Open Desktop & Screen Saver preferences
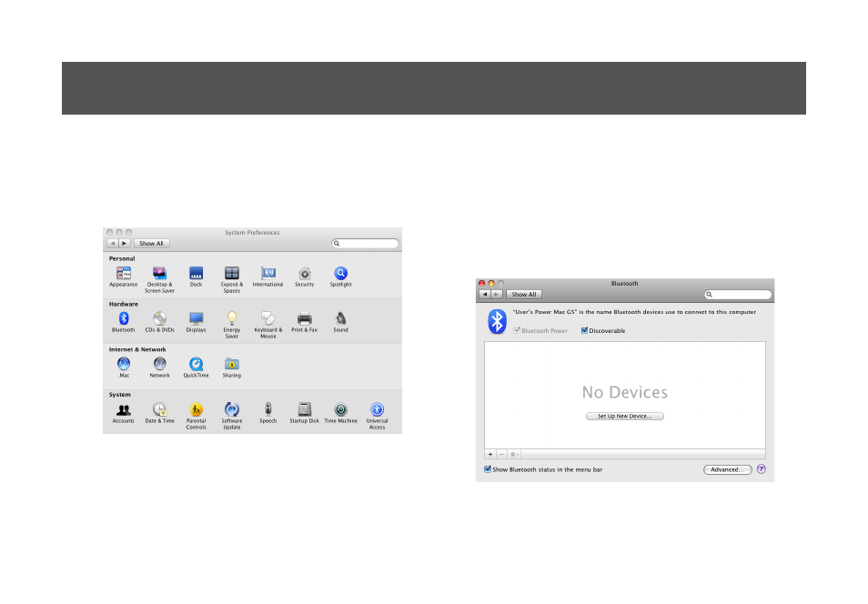 point(159,279)
